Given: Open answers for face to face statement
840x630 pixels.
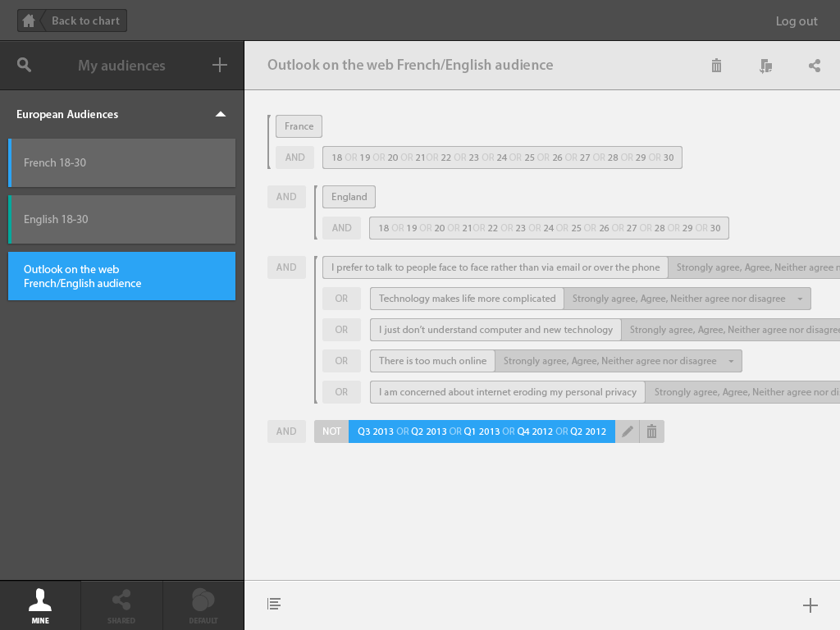Looking at the screenshot, I should click(x=755, y=267).
